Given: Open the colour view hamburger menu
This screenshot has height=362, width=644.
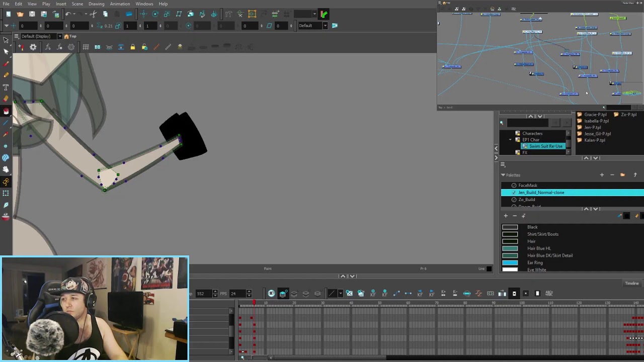Looking at the screenshot, I should (x=503, y=164).
